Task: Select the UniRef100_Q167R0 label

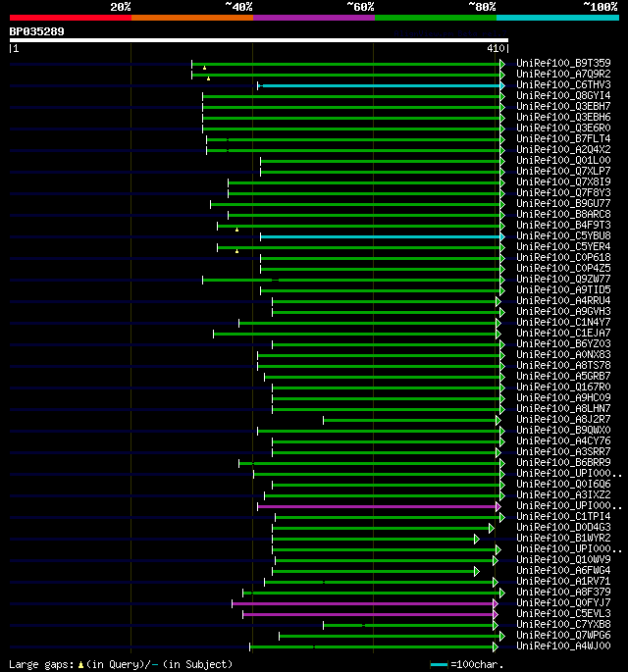Action: coord(563,387)
